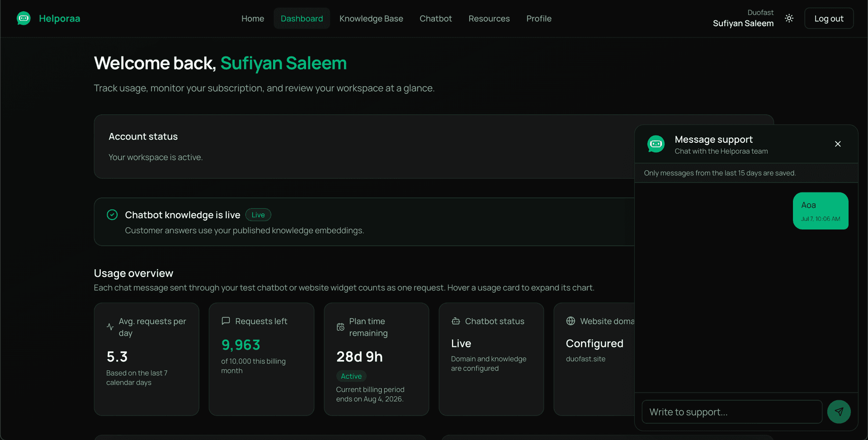
Task: Click the chat bubble icon on Requests left card
Action: [226, 321]
